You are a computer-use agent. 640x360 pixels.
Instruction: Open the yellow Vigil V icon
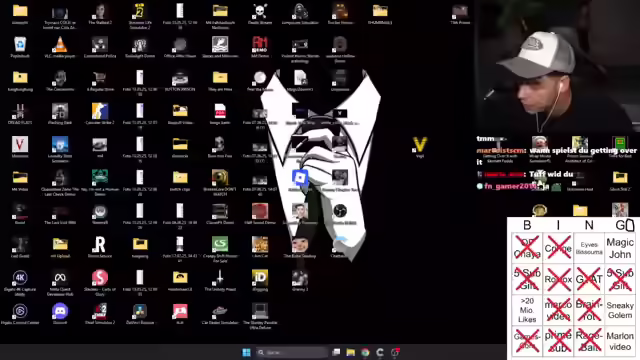click(x=420, y=144)
